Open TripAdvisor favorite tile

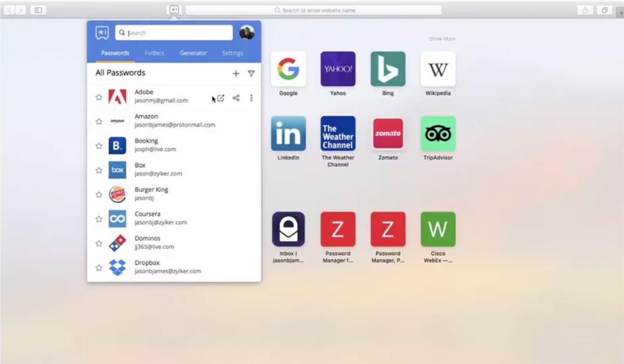point(438,133)
